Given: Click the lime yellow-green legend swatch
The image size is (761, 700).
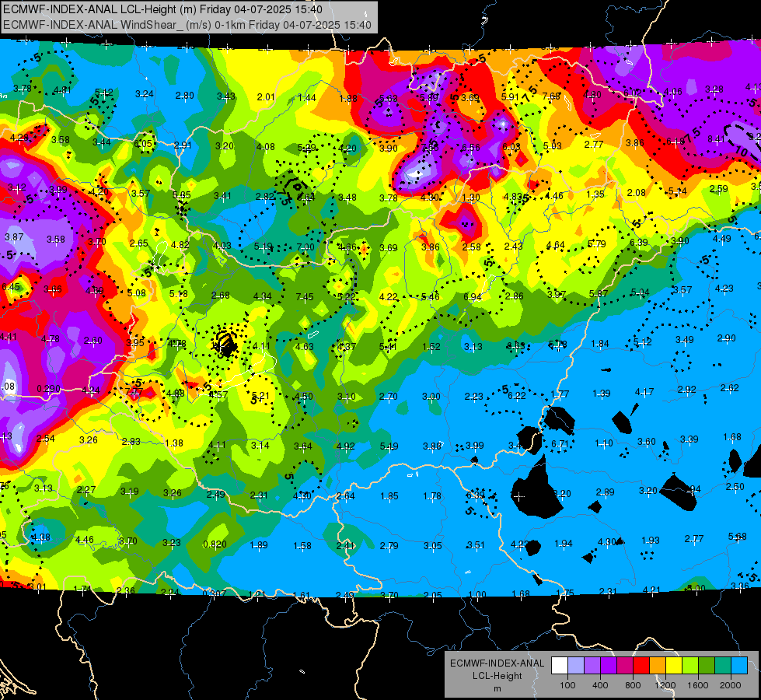Looking at the screenshot, I should (690, 666).
